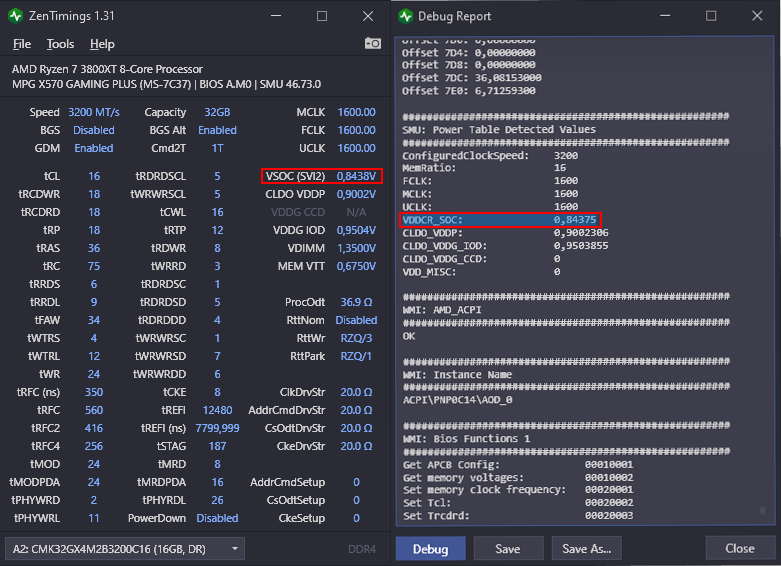This screenshot has height=566, width=781.
Task: Click the RttNom Disabled value
Action: 356,320
